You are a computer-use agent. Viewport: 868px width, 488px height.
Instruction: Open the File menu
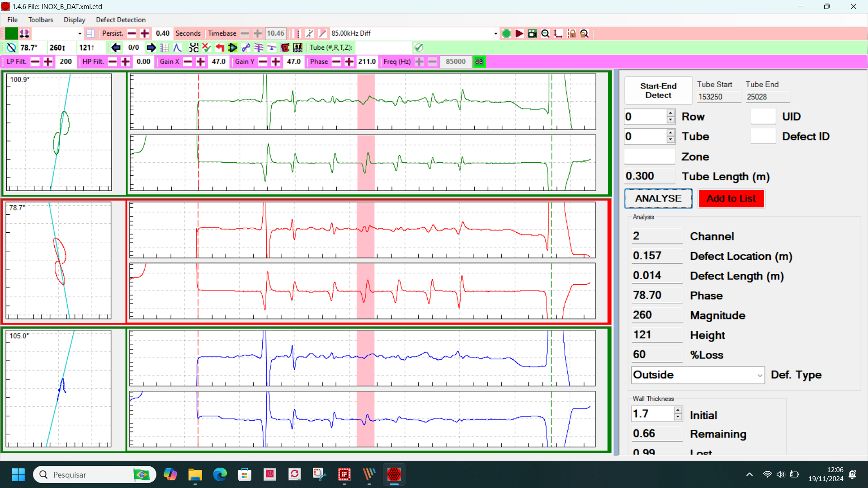[13, 20]
